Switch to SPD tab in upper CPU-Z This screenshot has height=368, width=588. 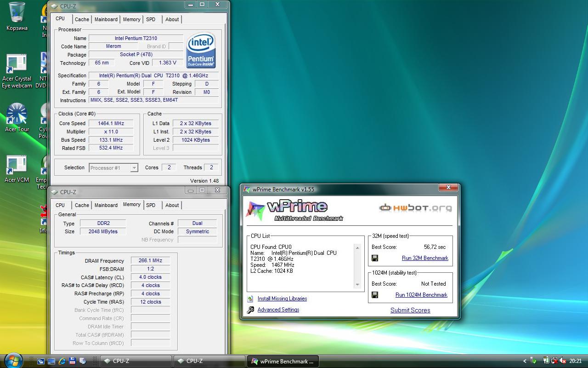click(x=151, y=19)
